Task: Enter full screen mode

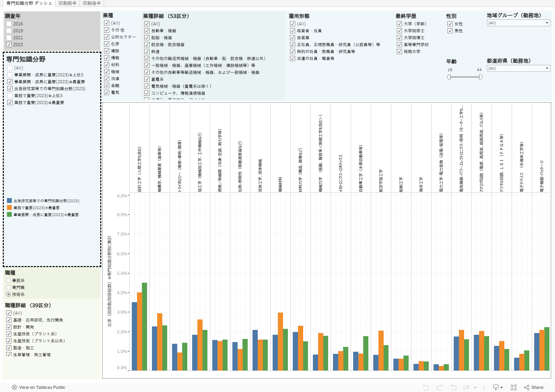Action: tap(514, 387)
